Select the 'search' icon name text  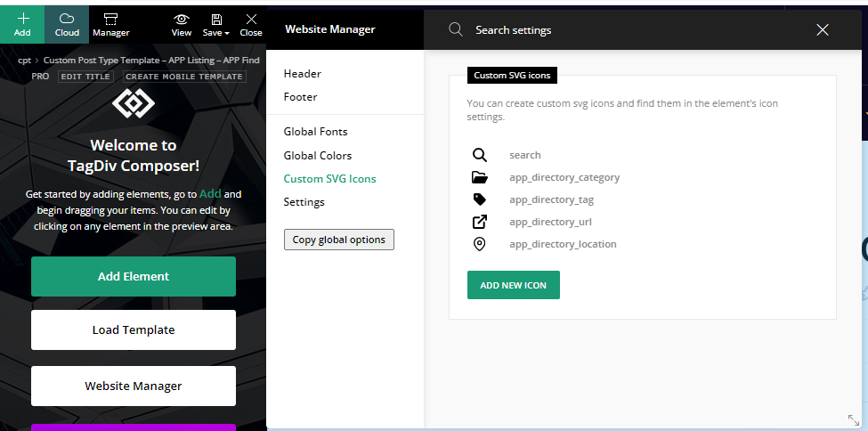[x=524, y=155]
